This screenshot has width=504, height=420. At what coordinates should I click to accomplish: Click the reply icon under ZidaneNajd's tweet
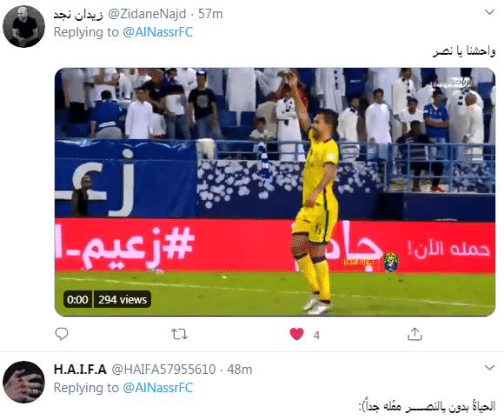62,334
